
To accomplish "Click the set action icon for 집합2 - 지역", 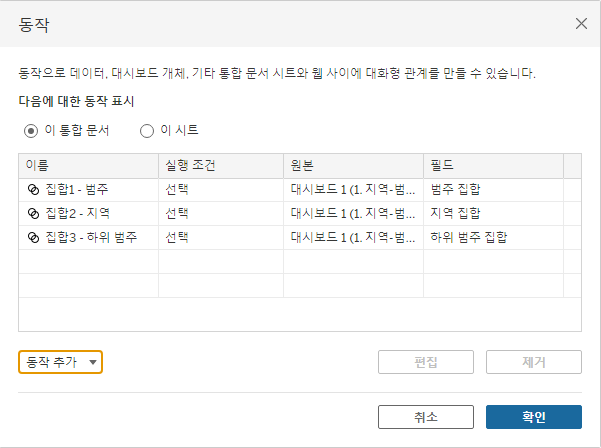I will [x=34, y=213].
